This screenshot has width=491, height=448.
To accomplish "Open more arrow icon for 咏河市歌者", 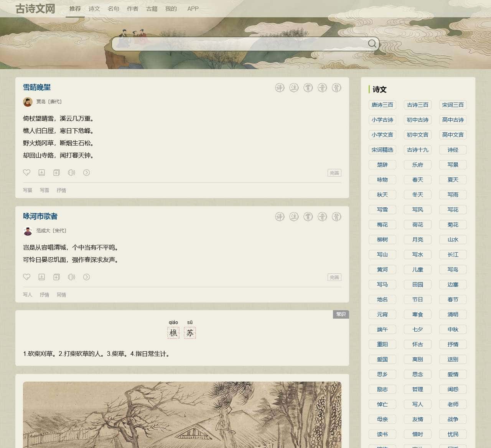I will click(x=86, y=277).
